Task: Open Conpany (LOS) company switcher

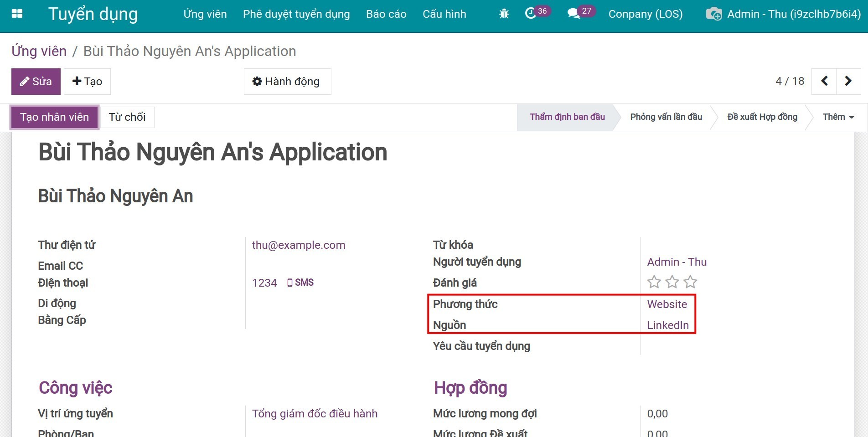Action: [x=645, y=14]
